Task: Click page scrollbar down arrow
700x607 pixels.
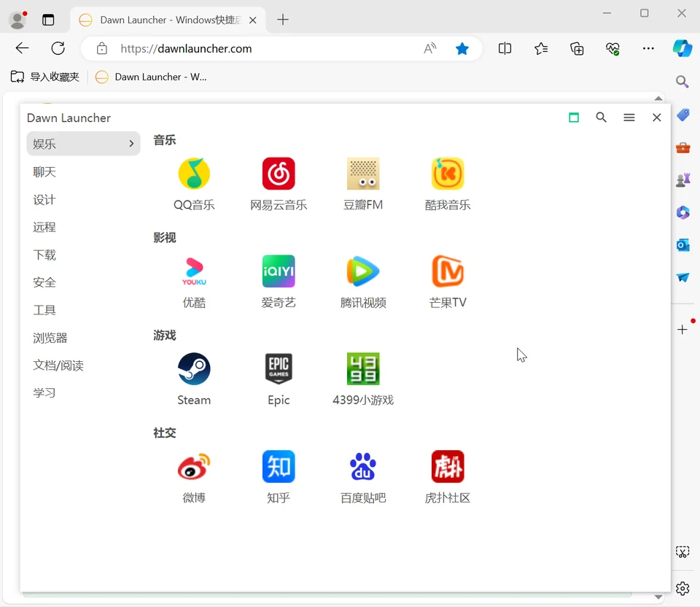Action: (658, 598)
